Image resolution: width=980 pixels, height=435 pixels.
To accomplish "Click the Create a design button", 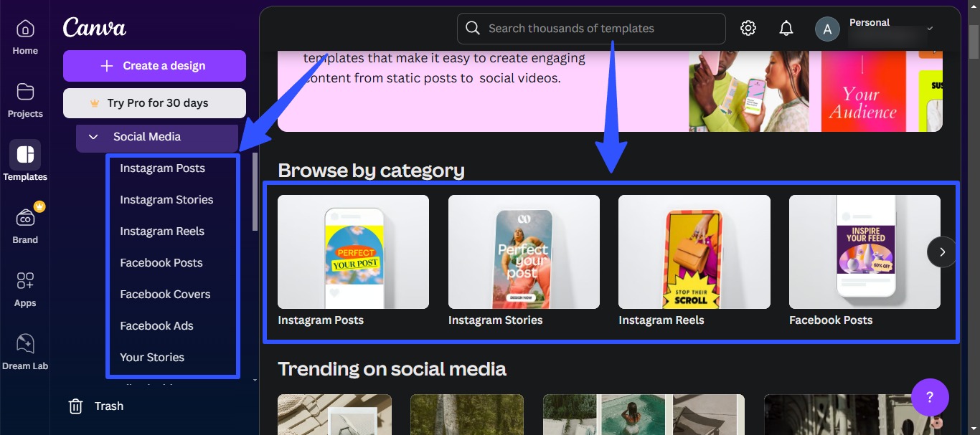I will point(154,65).
